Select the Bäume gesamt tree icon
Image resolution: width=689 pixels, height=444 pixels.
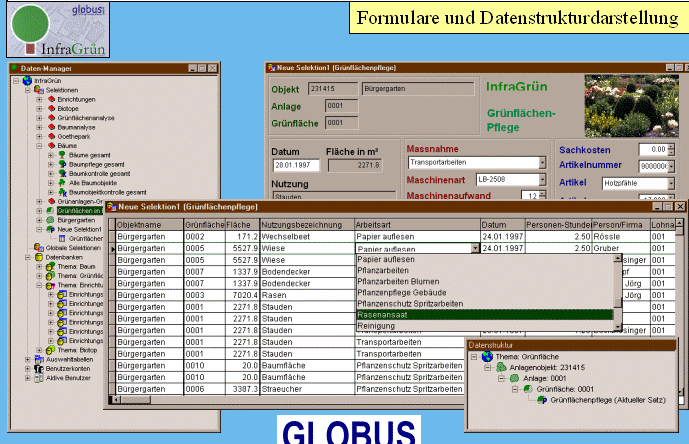tap(61, 155)
